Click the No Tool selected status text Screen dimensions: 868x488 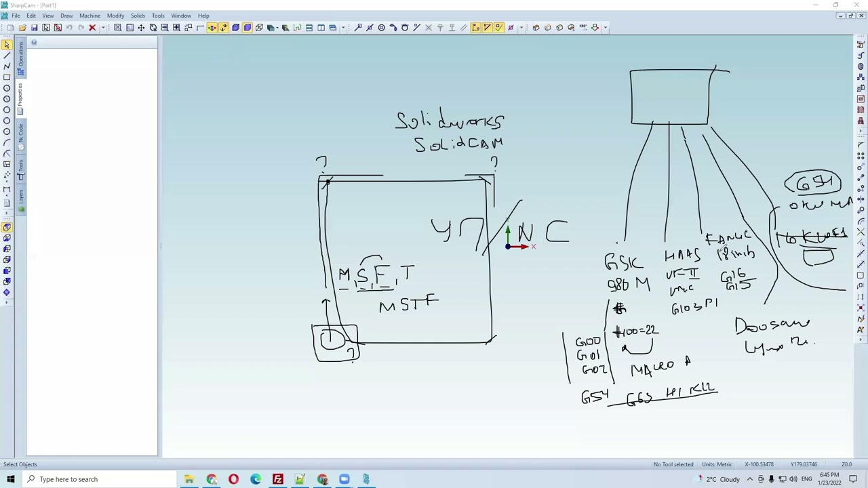click(673, 464)
